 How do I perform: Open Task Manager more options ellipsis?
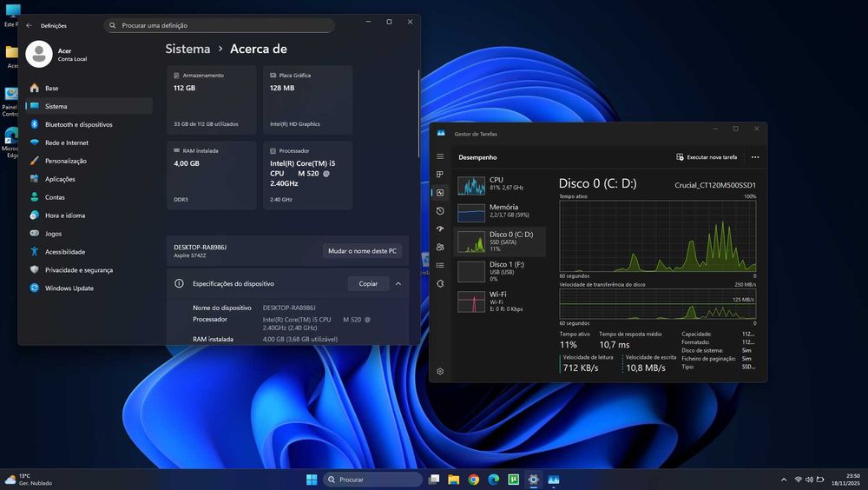pos(755,157)
